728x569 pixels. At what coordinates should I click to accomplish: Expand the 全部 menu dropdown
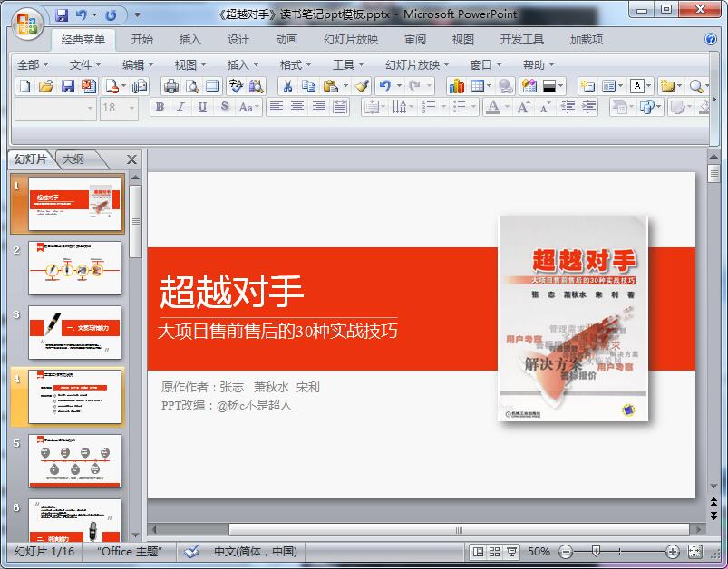coord(32,65)
